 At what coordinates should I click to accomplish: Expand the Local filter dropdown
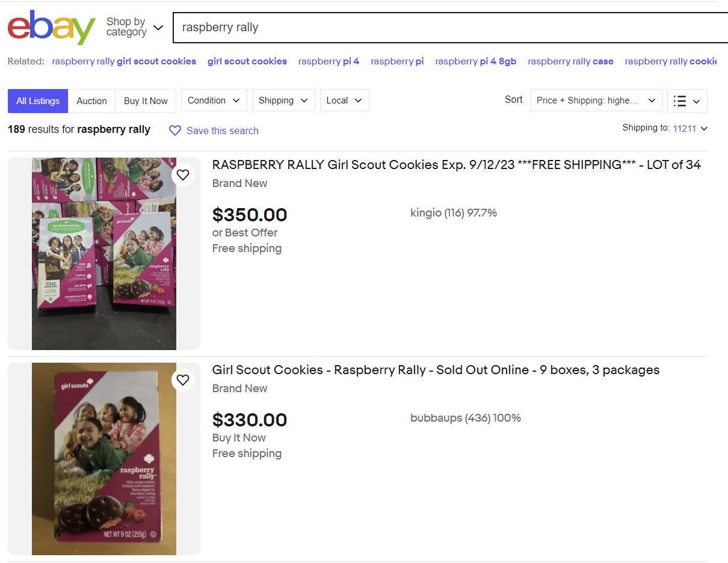pyautogui.click(x=344, y=100)
